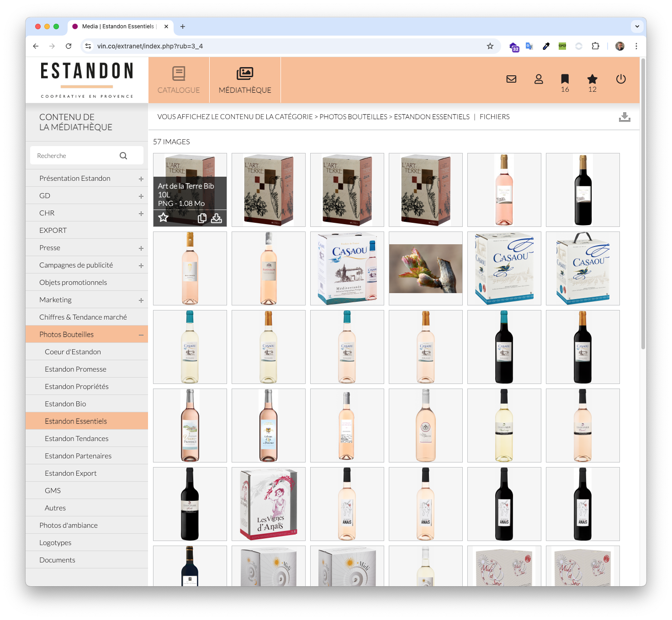Viewport: 672px width, 620px height.
Task: Expand Présentation Estandon section
Action: tap(141, 179)
